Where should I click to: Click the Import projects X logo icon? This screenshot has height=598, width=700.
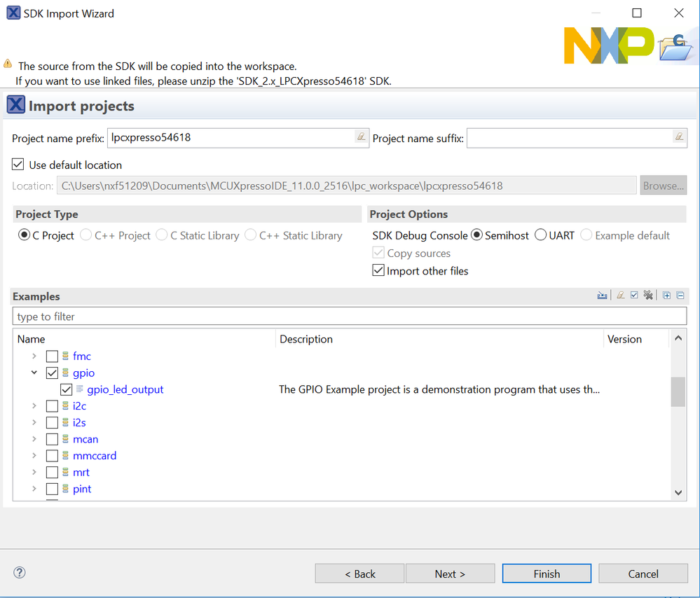(x=15, y=105)
